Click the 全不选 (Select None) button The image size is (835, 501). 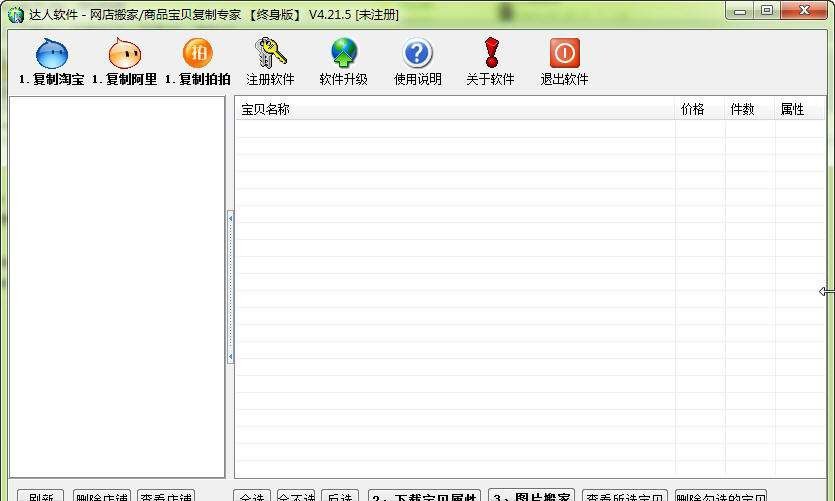296,496
